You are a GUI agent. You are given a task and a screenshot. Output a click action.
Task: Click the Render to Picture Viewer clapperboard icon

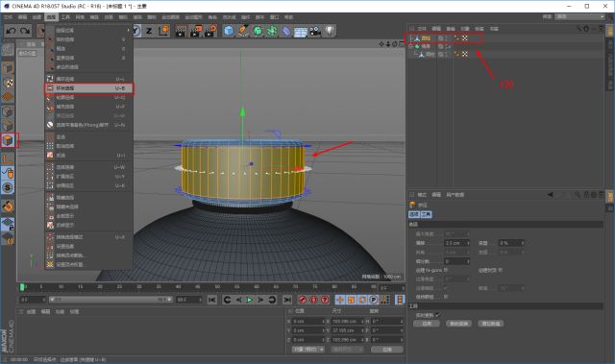click(195, 31)
